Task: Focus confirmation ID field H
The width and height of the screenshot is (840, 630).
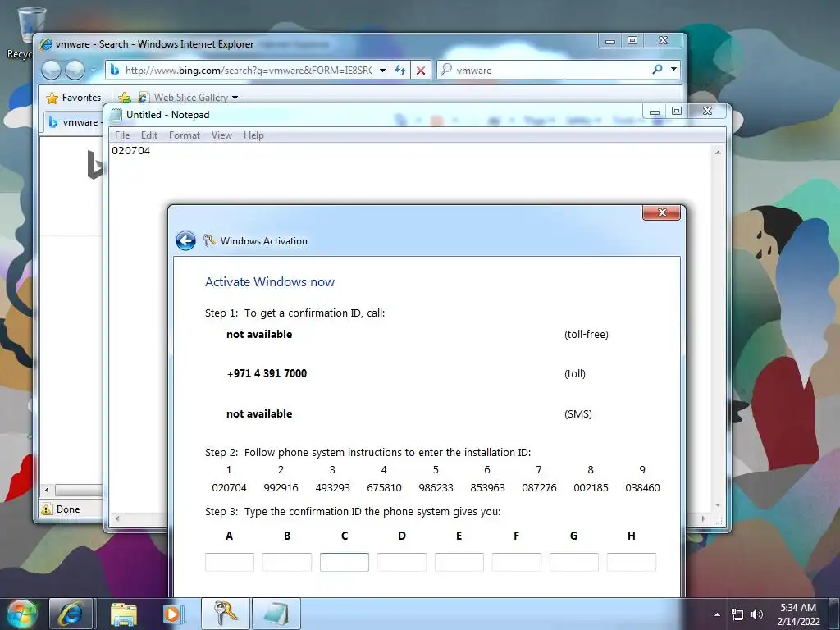Action: [x=632, y=562]
